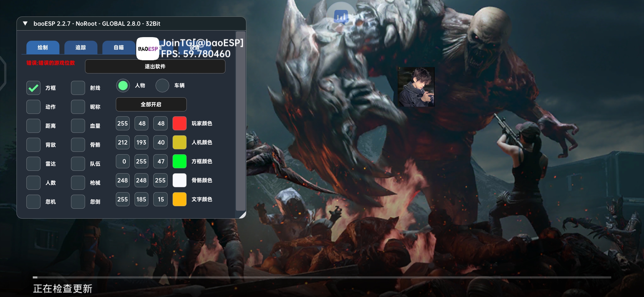Edit the first 248 field of 骨骼颜色

click(x=123, y=180)
